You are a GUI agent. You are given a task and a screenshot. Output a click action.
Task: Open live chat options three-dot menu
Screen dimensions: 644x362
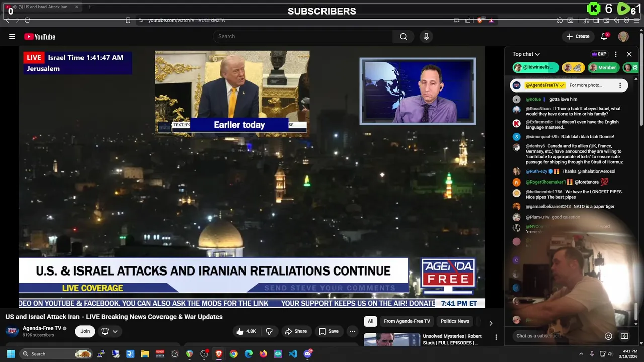pos(615,54)
